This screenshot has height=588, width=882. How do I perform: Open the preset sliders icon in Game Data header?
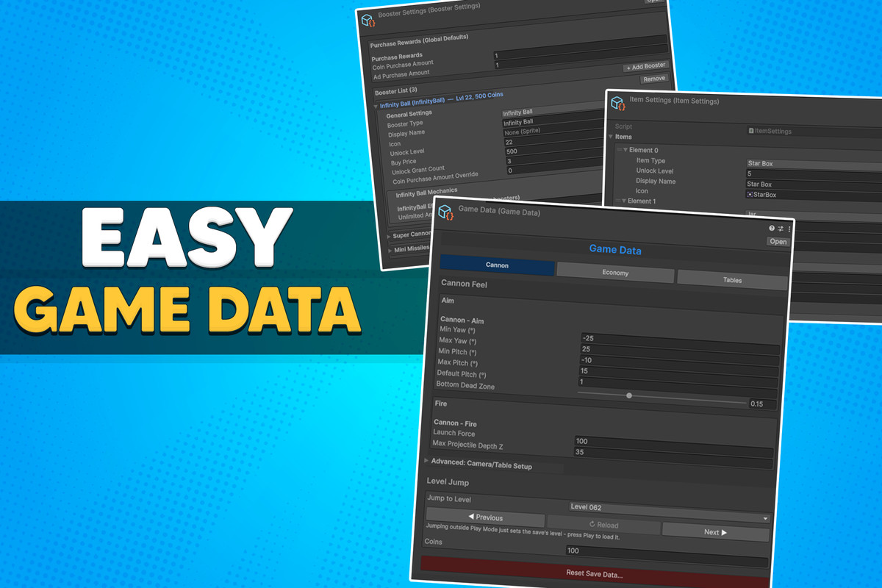pos(780,229)
